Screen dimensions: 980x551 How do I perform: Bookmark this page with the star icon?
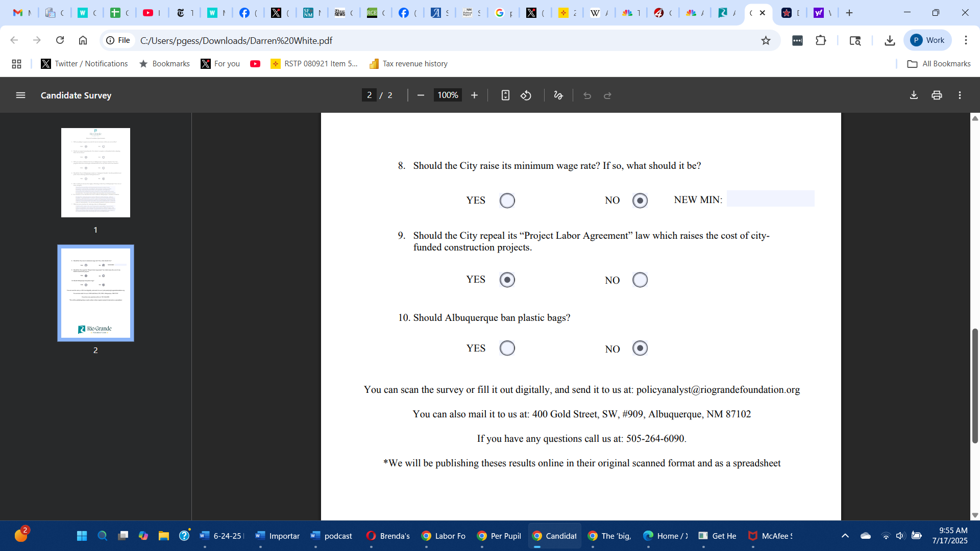pos(766,40)
